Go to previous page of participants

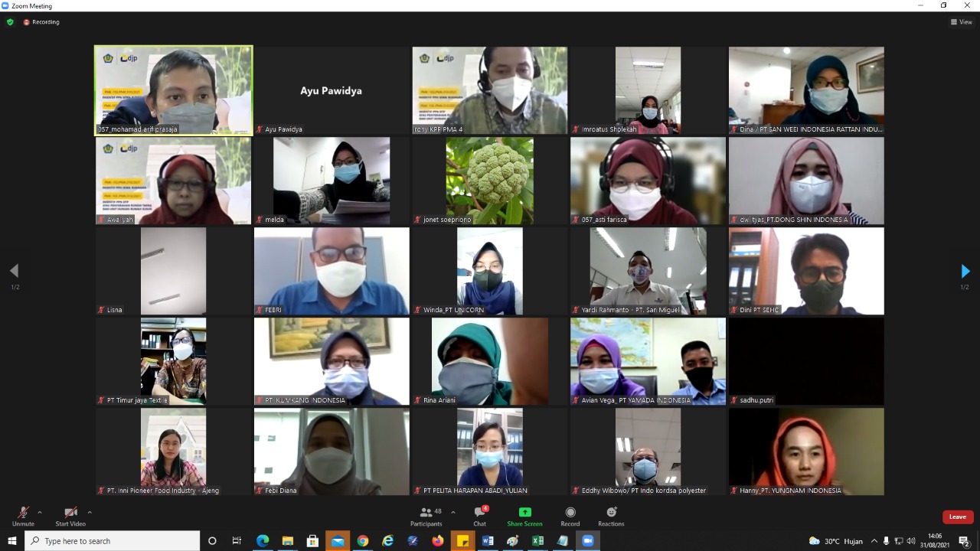pos(14,271)
